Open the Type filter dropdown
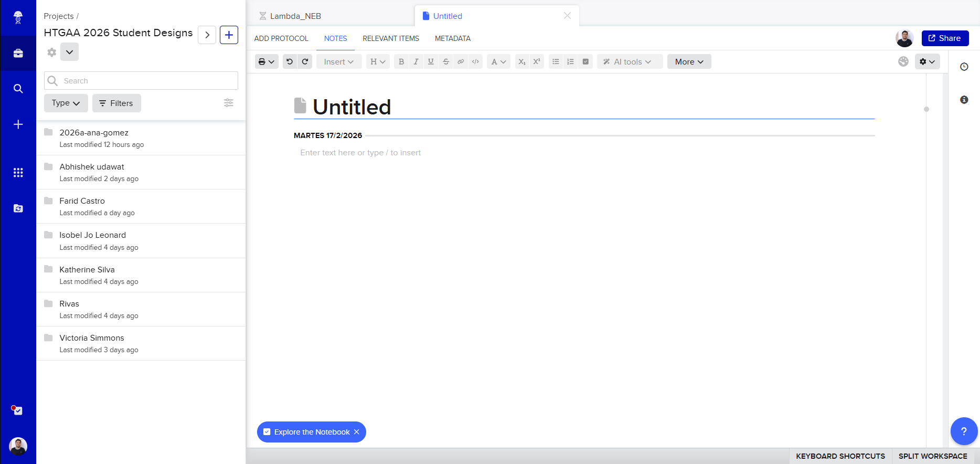 pyautogui.click(x=66, y=103)
